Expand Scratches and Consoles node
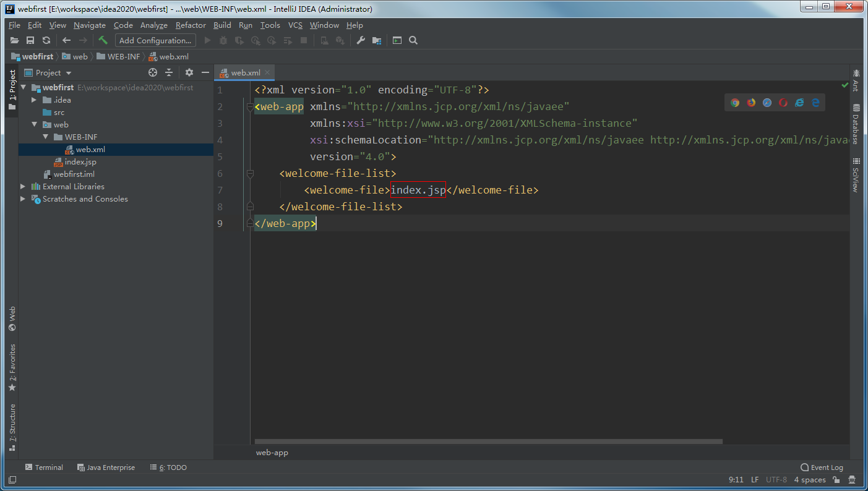This screenshot has width=868, height=491. [x=24, y=199]
